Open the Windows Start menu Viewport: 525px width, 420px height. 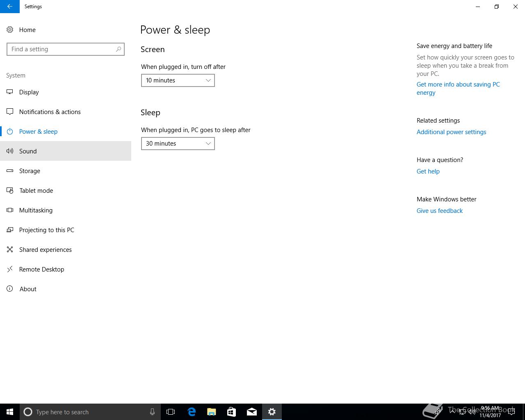point(10,412)
